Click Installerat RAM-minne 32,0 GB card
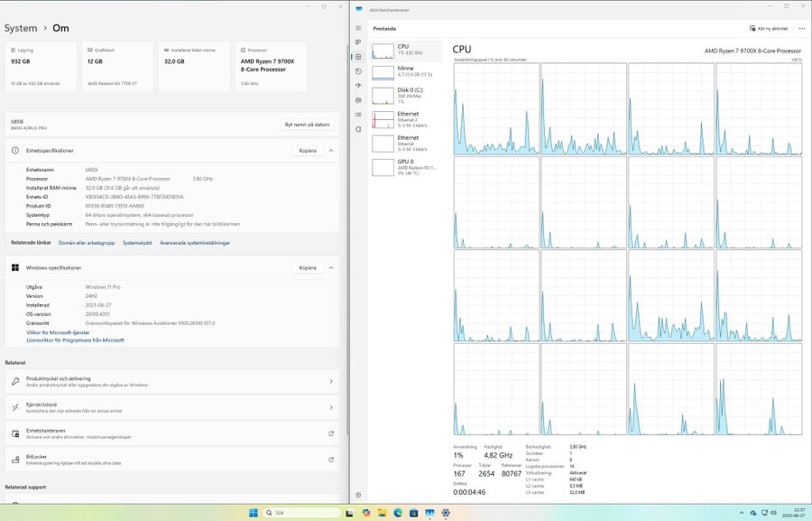This screenshot has height=521, width=812. [194, 66]
